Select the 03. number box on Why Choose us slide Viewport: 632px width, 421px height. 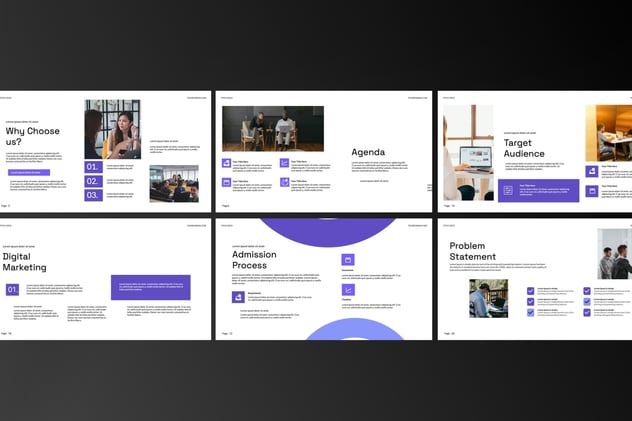click(x=92, y=195)
